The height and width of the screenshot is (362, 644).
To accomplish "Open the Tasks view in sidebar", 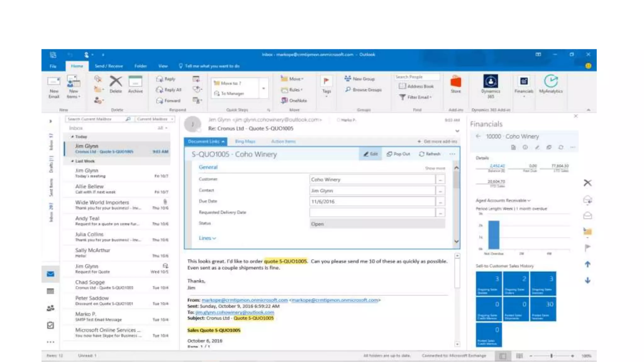I will (50, 325).
